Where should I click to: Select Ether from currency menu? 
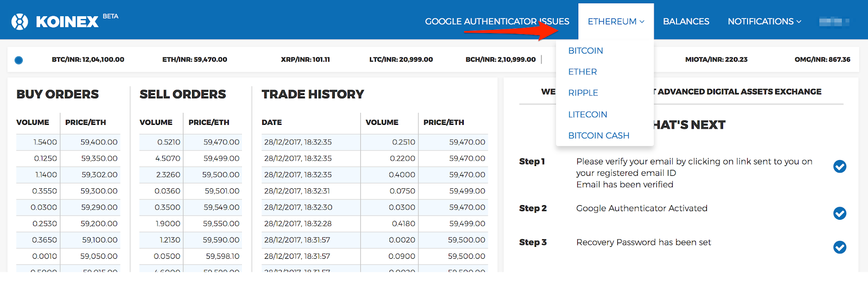(x=583, y=72)
